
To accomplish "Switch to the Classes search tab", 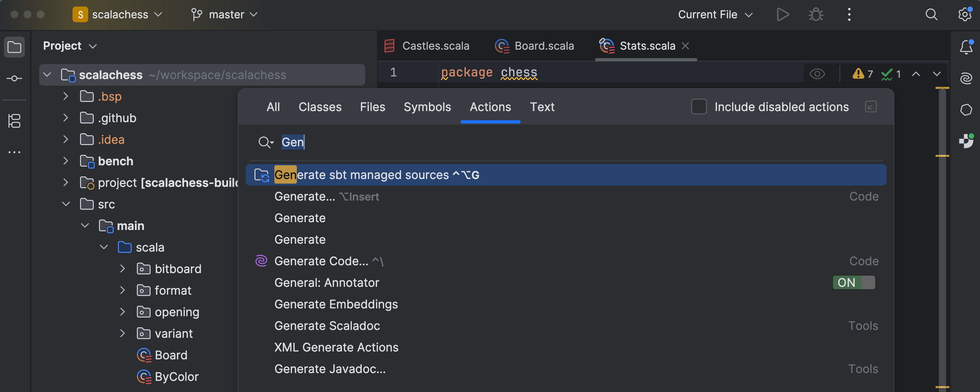I will pos(320,107).
